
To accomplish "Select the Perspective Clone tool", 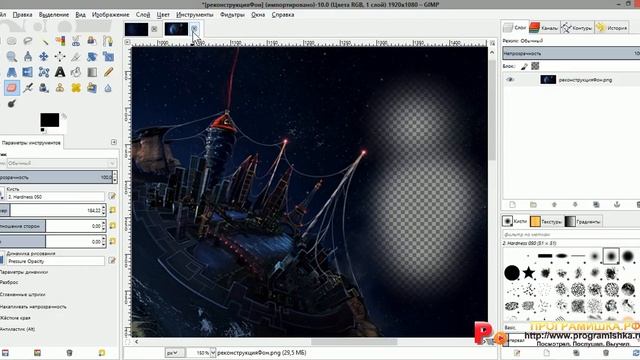I will (x=92, y=88).
